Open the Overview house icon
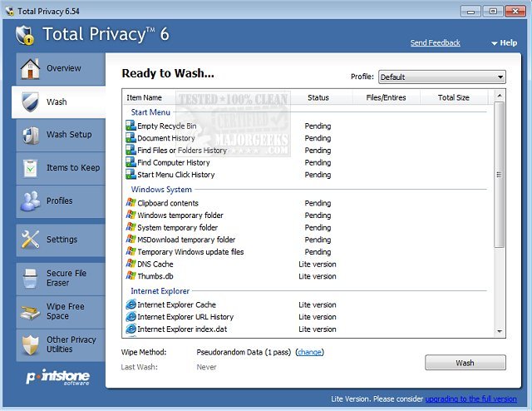Screen dimensions: 532x411 click(30, 69)
